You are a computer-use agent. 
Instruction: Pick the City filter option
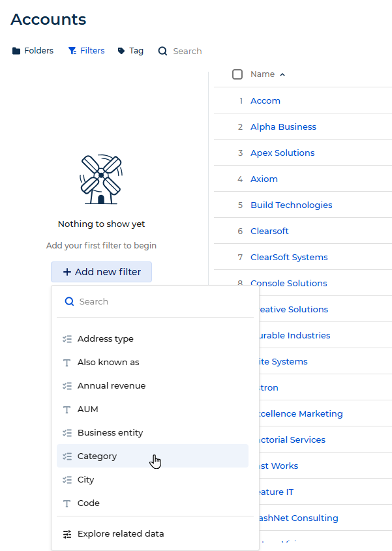pyautogui.click(x=153, y=480)
